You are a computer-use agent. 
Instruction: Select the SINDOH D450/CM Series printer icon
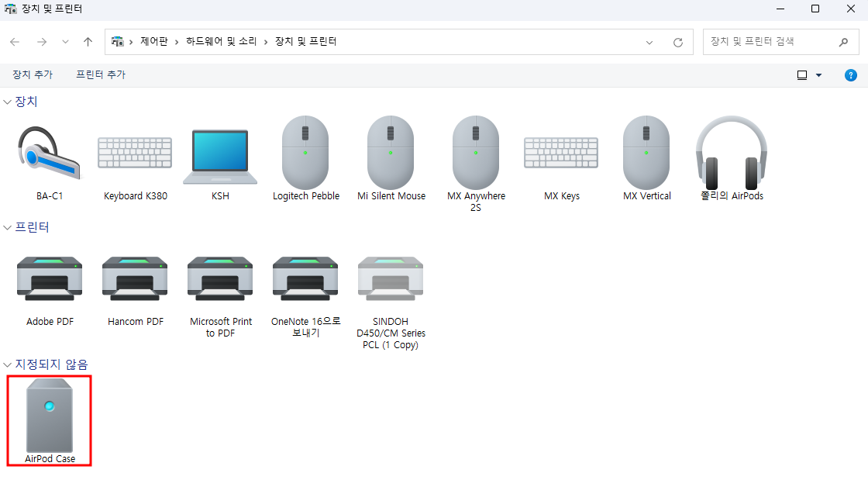[x=391, y=278]
